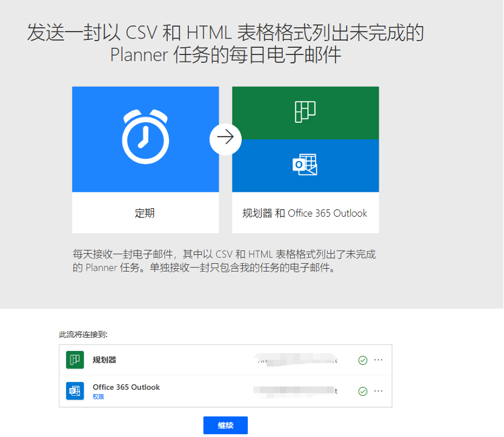Screen dimensions: 504x437
Task: Click the arrow circle between tiles
Action: [225, 137]
